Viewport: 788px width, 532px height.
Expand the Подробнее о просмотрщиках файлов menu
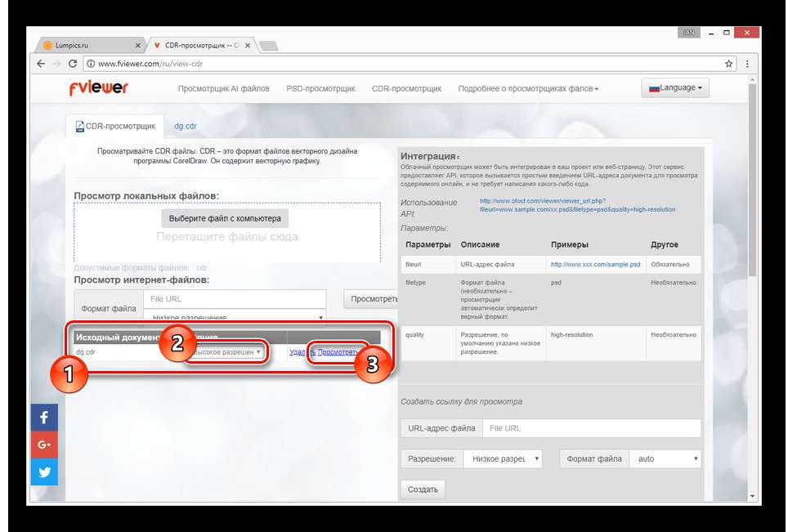[x=528, y=88]
